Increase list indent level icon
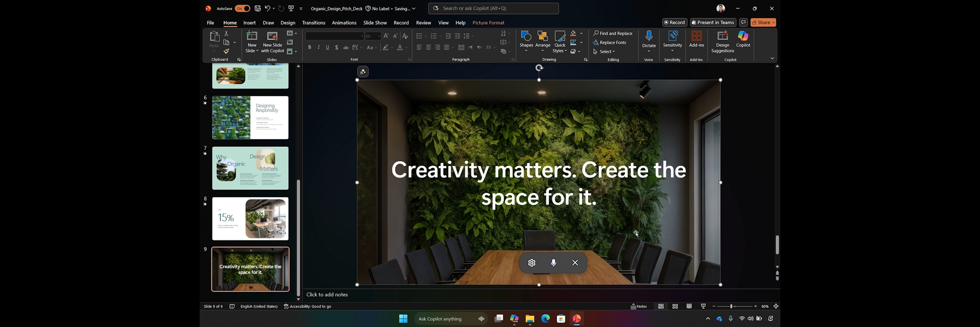 pyautogui.click(x=457, y=36)
